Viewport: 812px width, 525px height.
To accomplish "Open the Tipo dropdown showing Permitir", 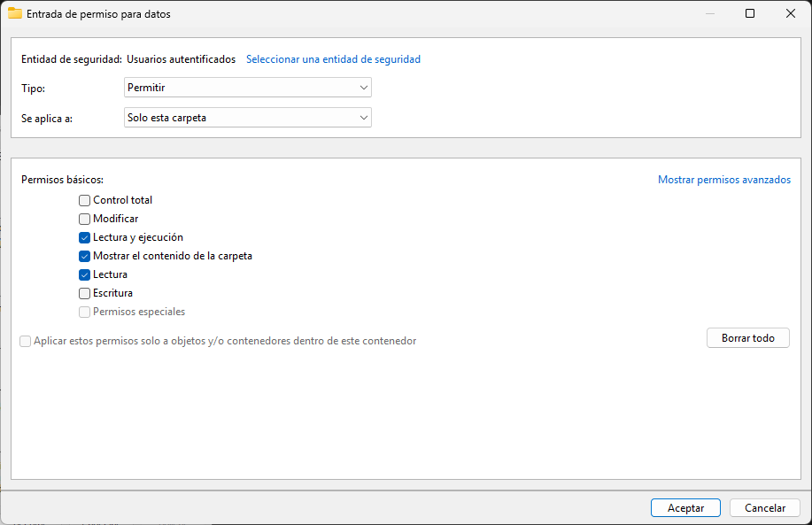I will [247, 88].
